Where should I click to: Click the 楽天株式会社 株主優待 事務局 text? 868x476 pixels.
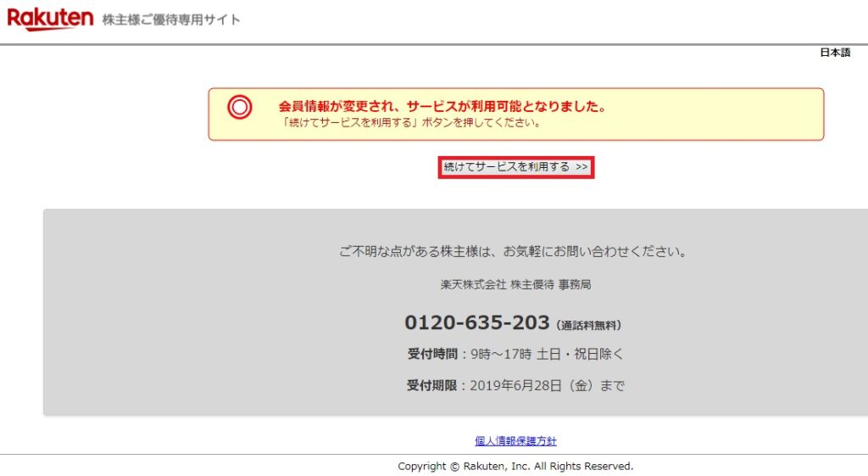(x=515, y=285)
